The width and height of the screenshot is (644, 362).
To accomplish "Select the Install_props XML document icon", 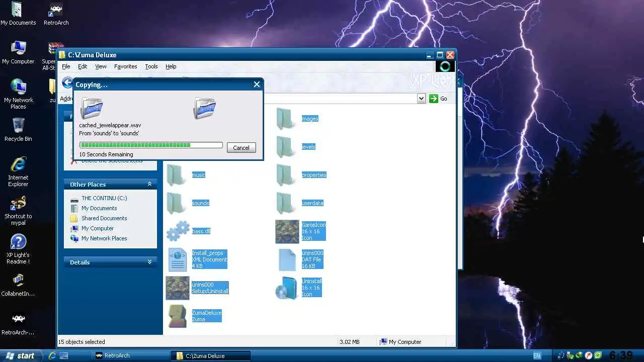I will click(178, 259).
